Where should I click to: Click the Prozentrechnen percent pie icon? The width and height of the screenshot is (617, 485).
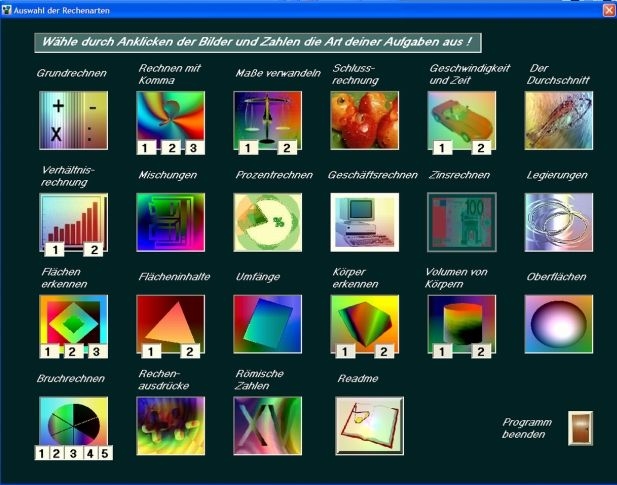[267, 222]
